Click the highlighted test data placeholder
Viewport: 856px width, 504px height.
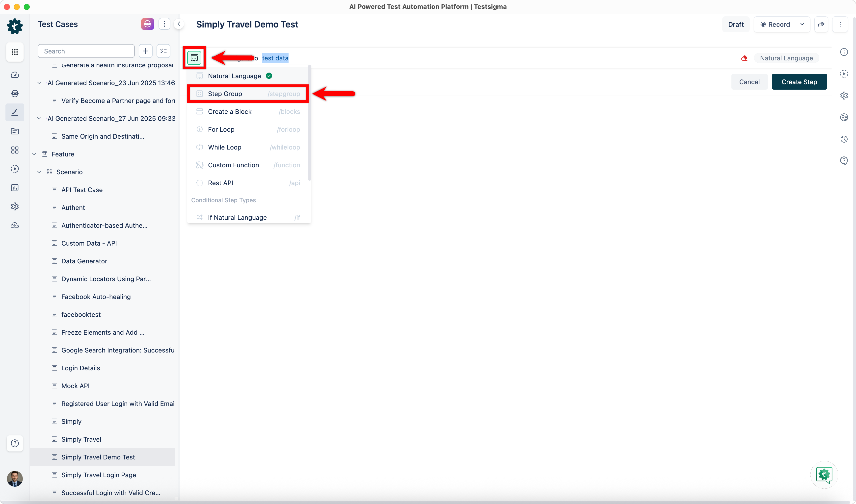coord(275,58)
